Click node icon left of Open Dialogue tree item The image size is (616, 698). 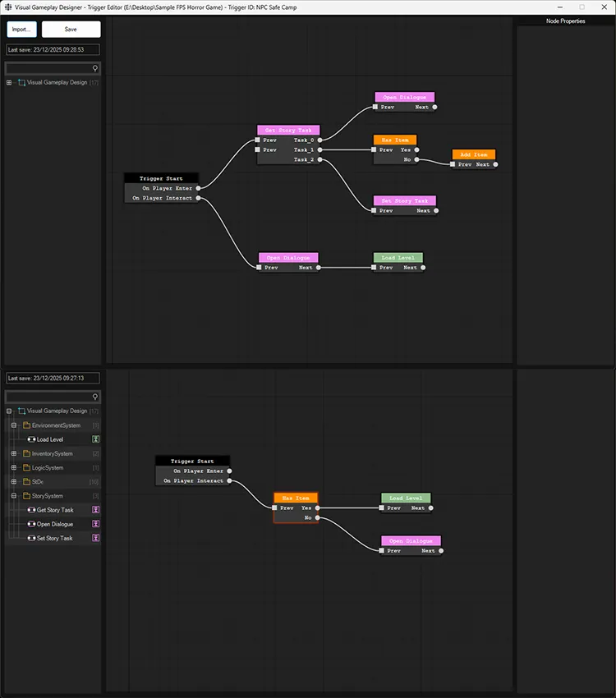[x=31, y=524]
